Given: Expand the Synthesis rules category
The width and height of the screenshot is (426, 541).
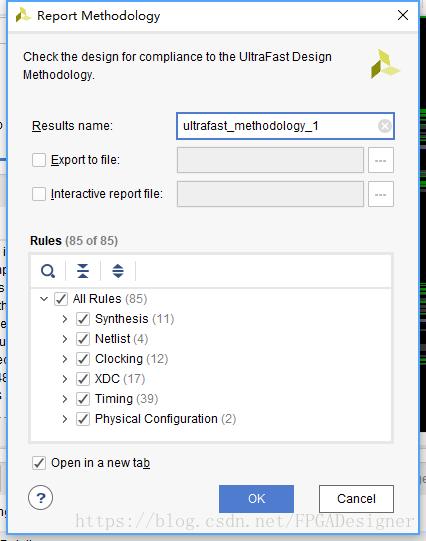Looking at the screenshot, I should pos(65,319).
